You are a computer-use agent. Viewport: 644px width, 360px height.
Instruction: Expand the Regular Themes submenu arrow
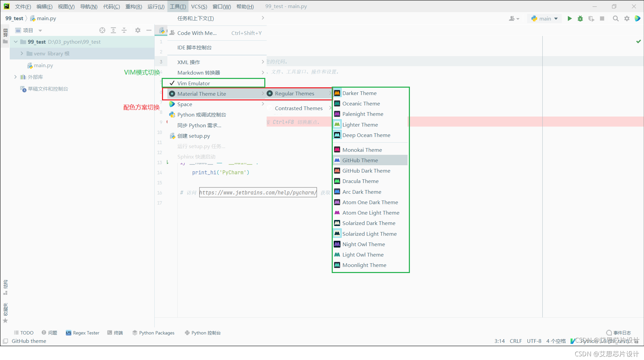pos(330,93)
